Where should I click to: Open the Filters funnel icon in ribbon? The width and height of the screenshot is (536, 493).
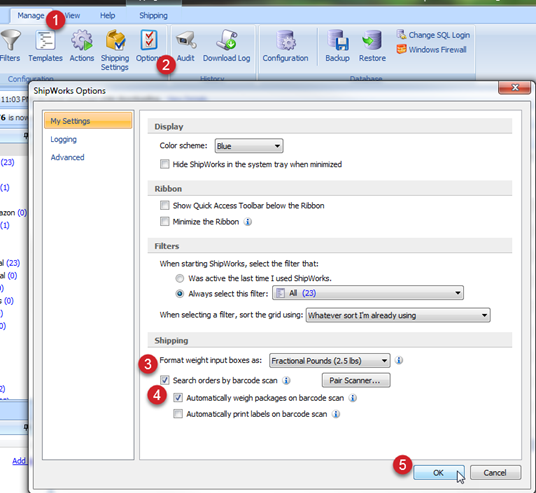(10, 40)
